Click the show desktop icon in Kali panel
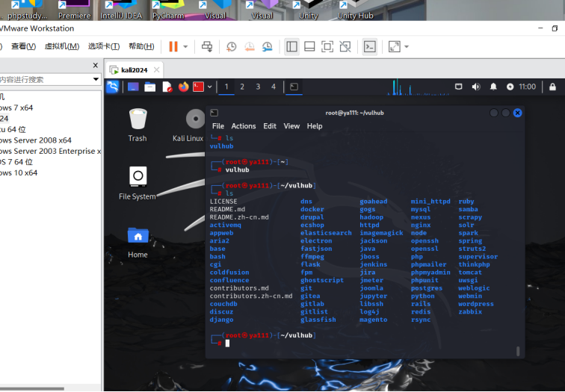The image size is (565, 392). tap(133, 87)
